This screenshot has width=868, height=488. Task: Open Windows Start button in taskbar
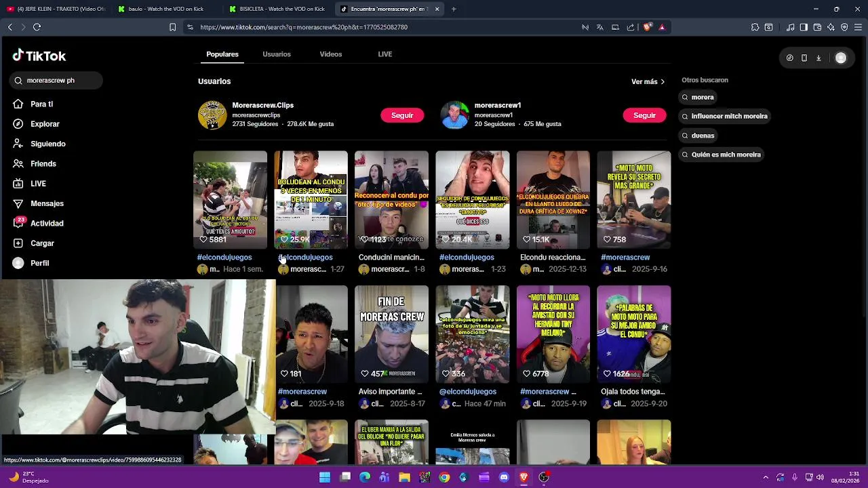(325, 477)
